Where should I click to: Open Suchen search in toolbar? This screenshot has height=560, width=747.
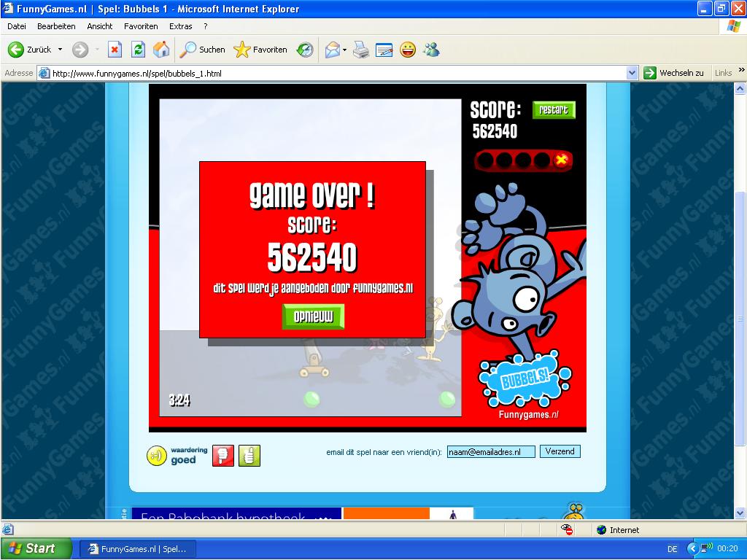[202, 50]
